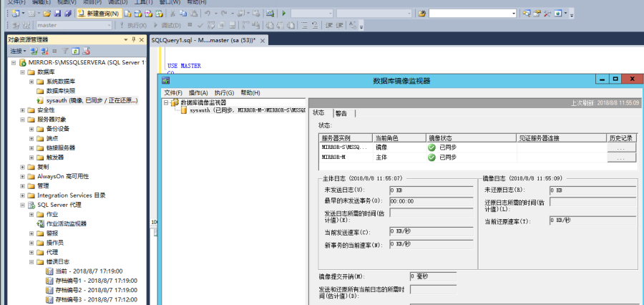
Task: Click the Save floppy disk icon
Action: pos(57,14)
